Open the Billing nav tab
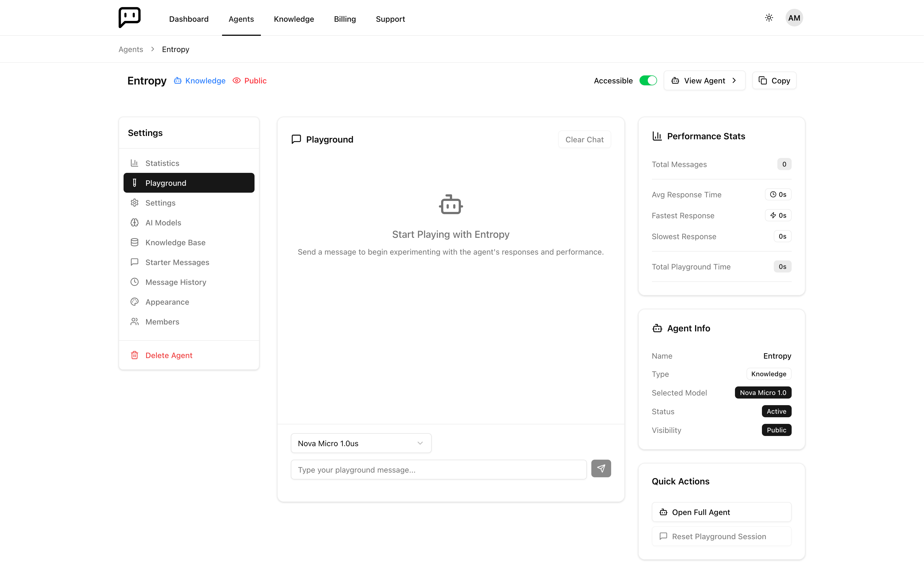Image resolution: width=924 pixels, height=578 pixels. [345, 19]
